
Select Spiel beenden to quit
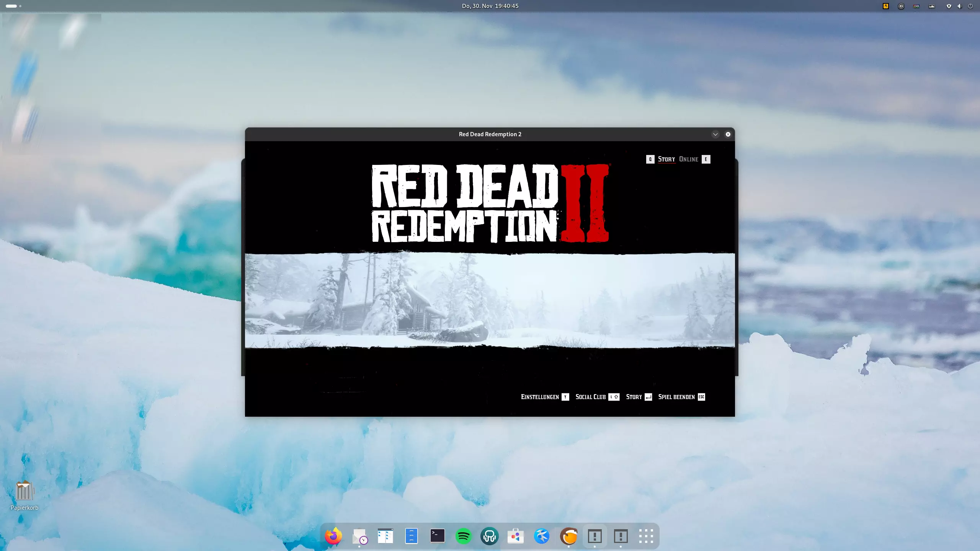pos(676,397)
